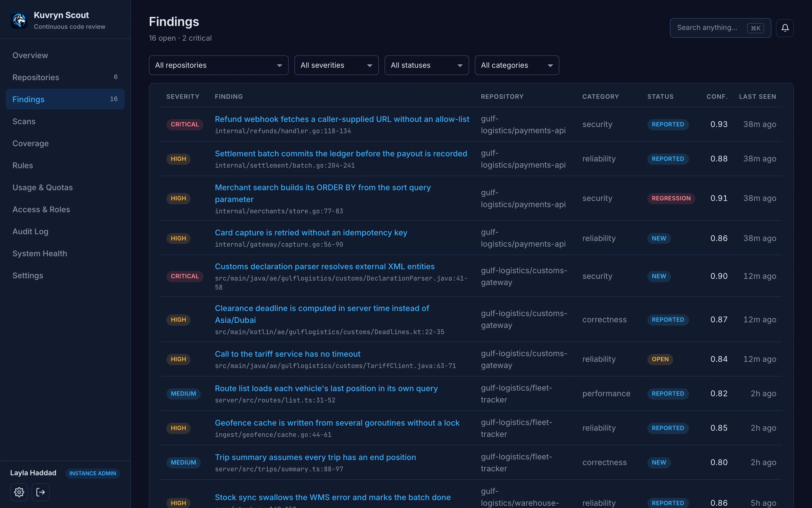This screenshot has height=508, width=812.
Task: Go to Usage & Quotas
Action: click(65, 187)
